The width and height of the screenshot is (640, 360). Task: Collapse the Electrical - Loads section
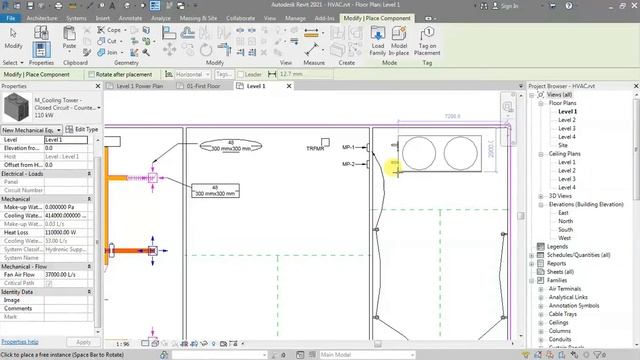click(89, 173)
